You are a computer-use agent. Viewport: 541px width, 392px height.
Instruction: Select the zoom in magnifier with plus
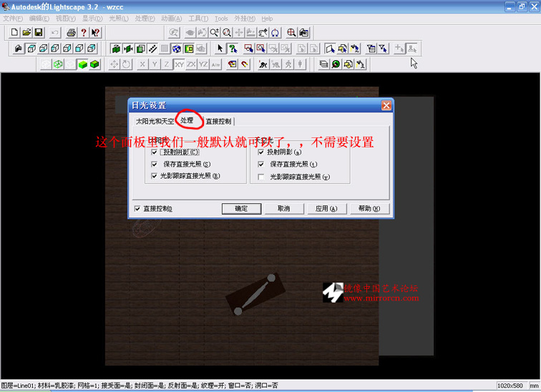point(214,32)
